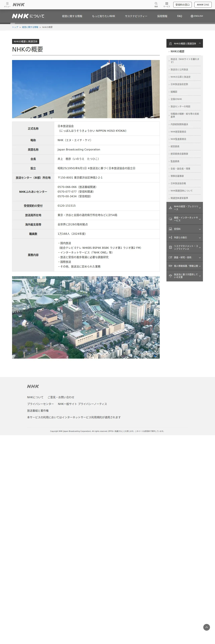Collapse the NHKの概要と関連団体 sidebar section
The height and width of the screenshot is (644, 215).
200,43
